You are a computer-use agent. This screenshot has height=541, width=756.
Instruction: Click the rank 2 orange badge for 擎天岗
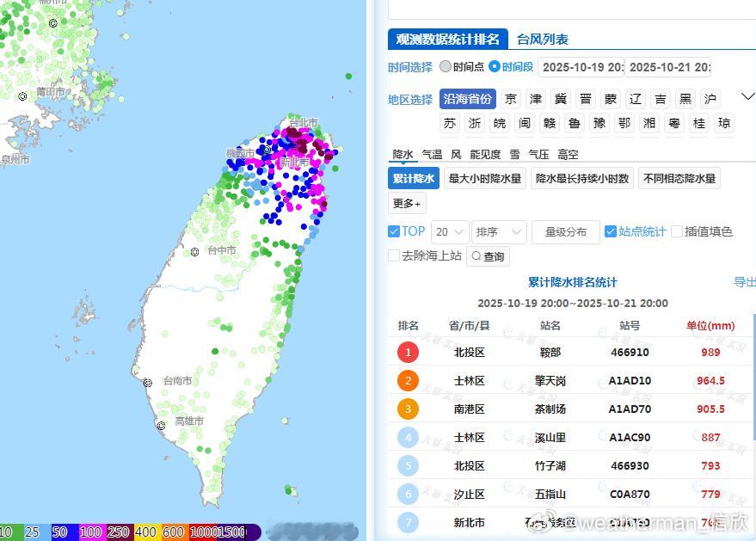coord(408,380)
